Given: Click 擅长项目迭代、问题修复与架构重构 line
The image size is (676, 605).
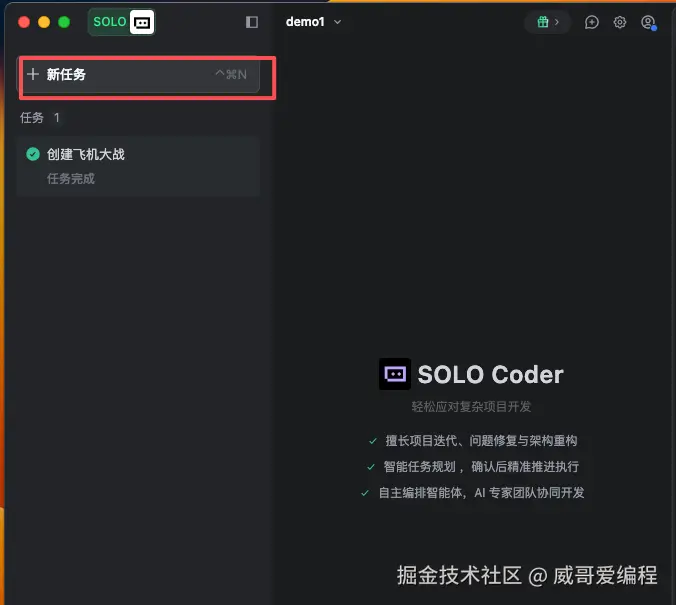Looking at the screenshot, I should [481, 440].
